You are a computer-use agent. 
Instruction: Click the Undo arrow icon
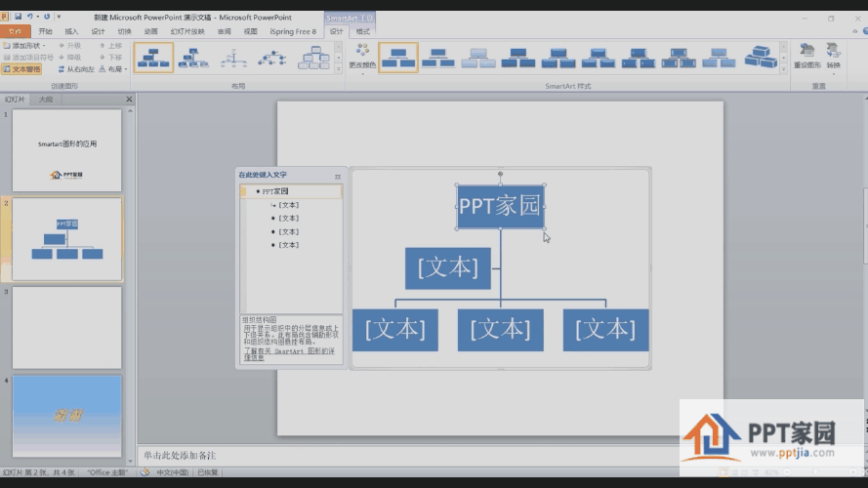pos(30,17)
